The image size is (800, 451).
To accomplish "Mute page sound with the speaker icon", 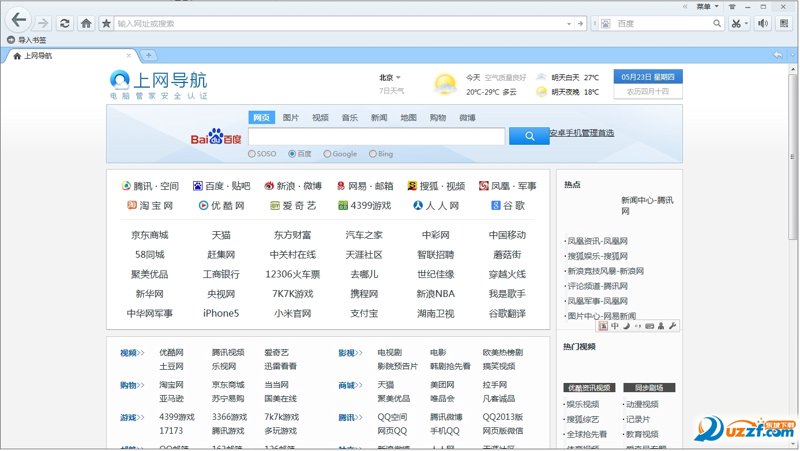I will click(x=763, y=23).
